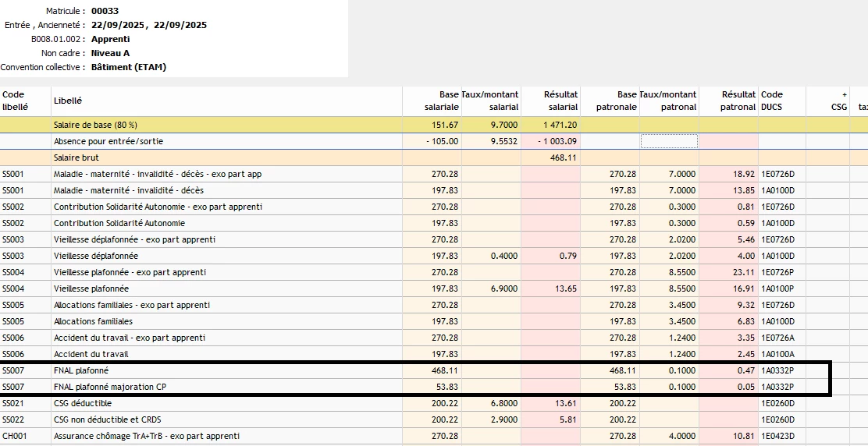Select the 'Code DUCS' column header

(772, 101)
